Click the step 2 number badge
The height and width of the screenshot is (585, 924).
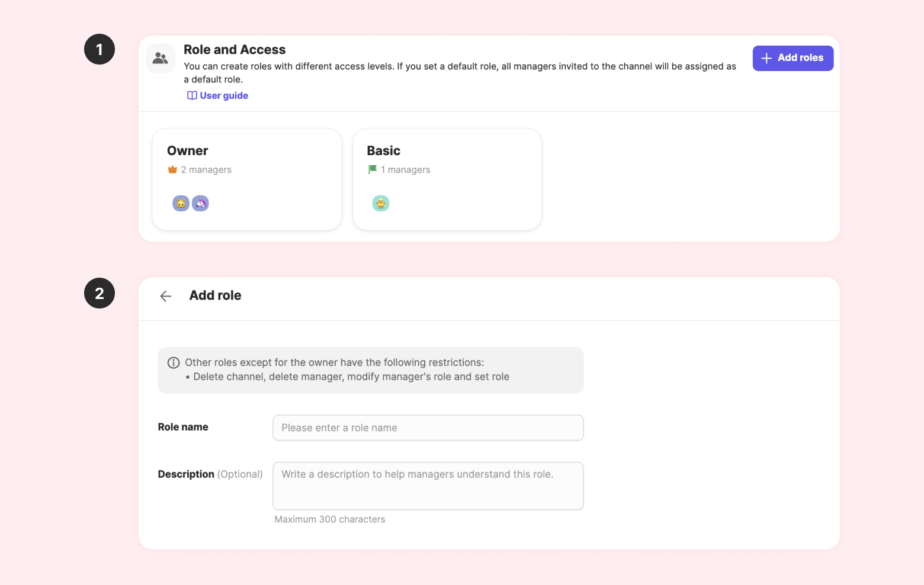[x=100, y=293]
